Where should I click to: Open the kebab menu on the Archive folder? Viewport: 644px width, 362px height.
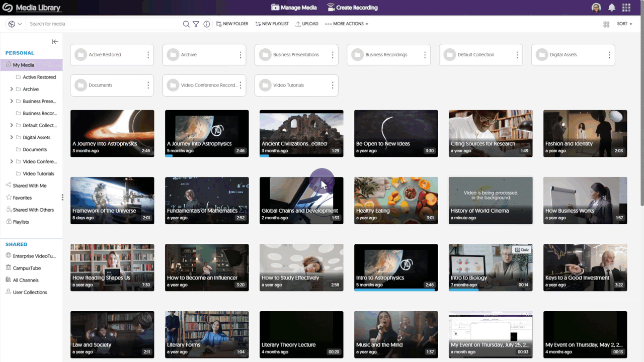(x=240, y=54)
